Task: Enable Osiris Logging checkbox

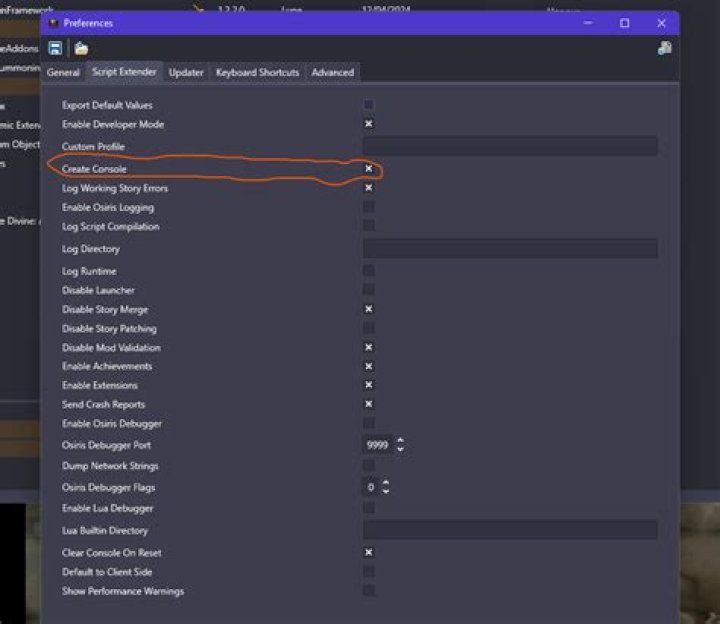Action: coord(369,207)
